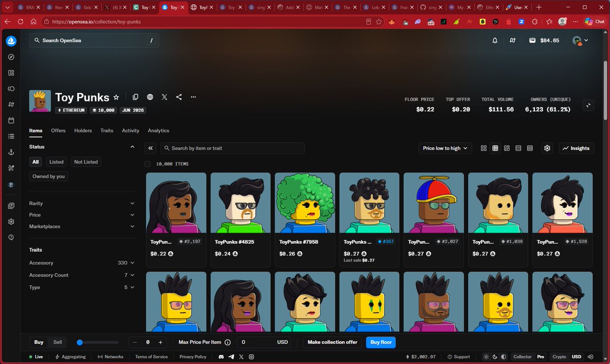Increase item quantity with the plus button
The width and height of the screenshot is (610, 364).
tap(161, 342)
